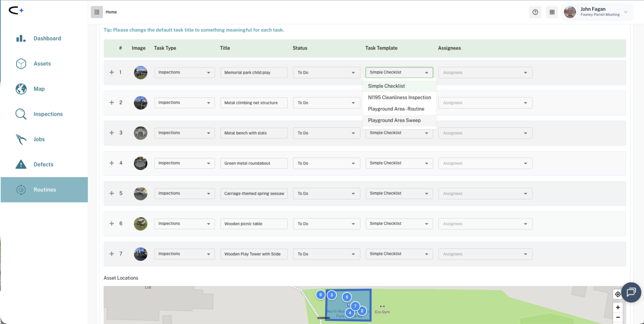Click map marker number 5
644x324 pixels.
(x=347, y=297)
